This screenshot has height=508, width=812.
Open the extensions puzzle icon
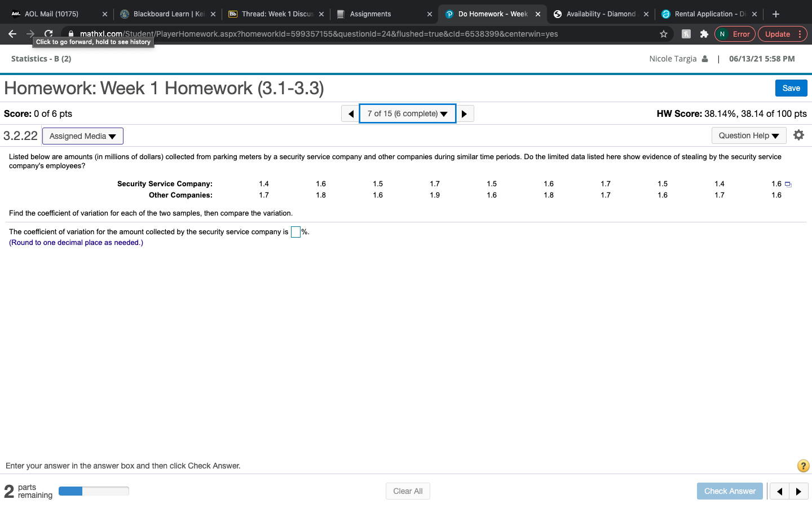(704, 34)
